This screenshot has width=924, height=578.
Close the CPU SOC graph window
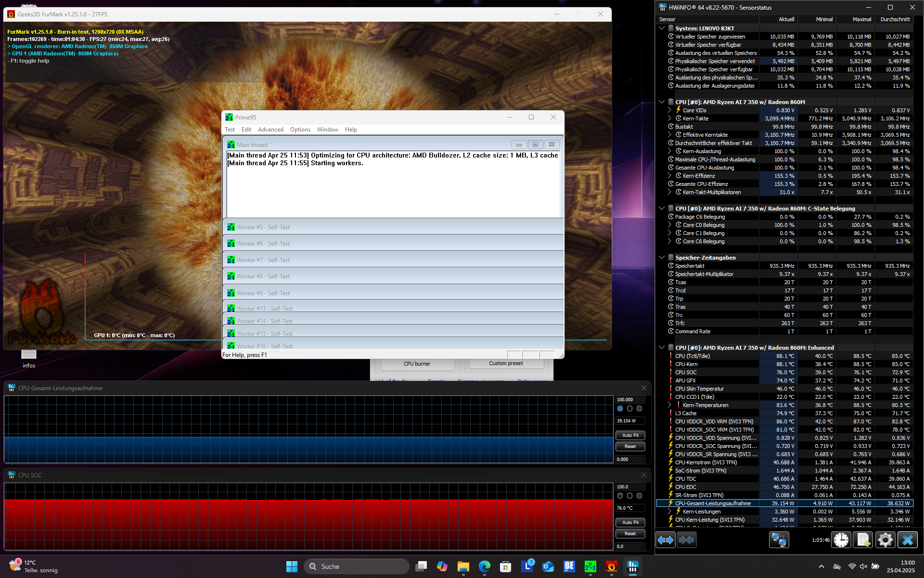(x=644, y=475)
